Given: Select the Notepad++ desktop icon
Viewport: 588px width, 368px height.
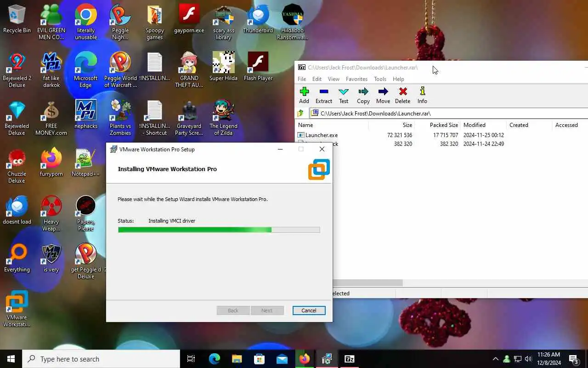Looking at the screenshot, I should tap(86, 162).
